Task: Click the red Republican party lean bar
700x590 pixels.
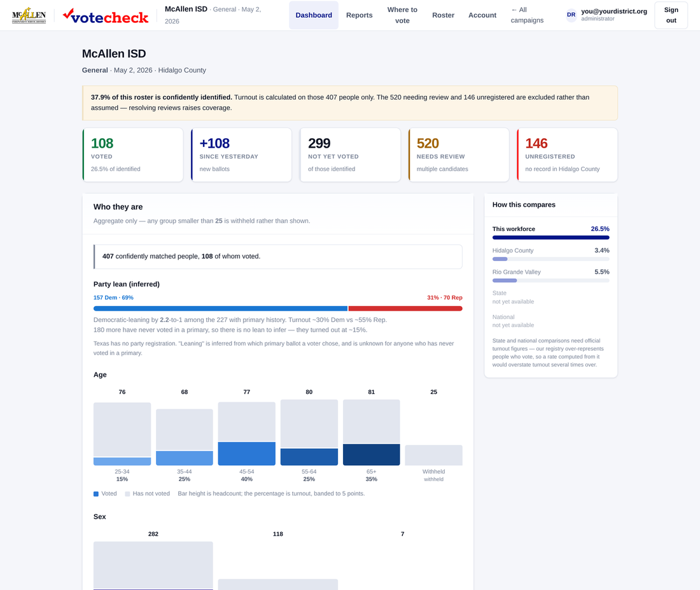Action: pyautogui.click(x=405, y=309)
